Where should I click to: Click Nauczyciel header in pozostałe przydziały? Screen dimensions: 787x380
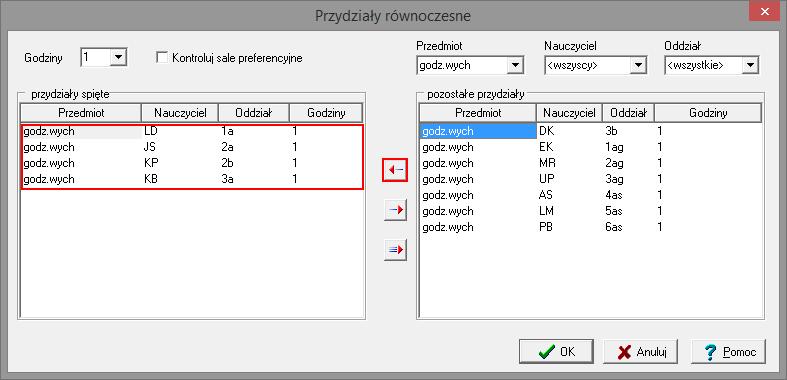tap(569, 113)
